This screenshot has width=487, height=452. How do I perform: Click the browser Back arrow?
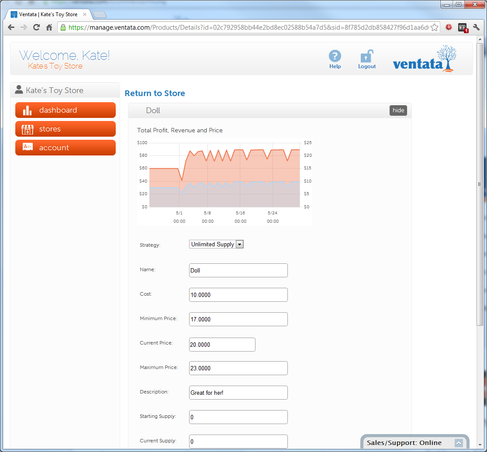click(x=11, y=27)
